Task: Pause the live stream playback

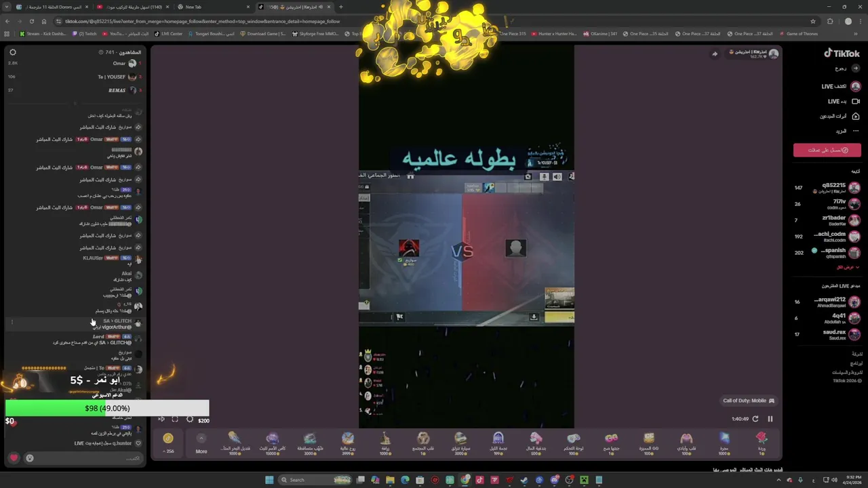Action: click(770, 419)
